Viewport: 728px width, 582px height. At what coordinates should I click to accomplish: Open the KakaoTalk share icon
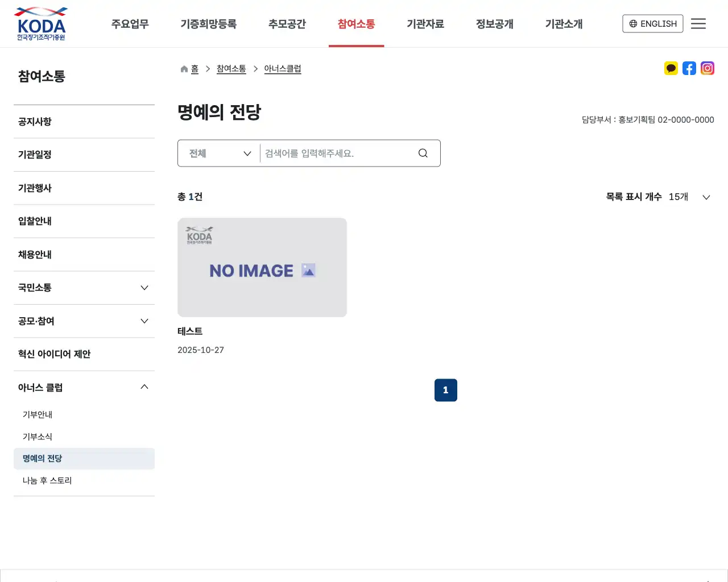671,68
